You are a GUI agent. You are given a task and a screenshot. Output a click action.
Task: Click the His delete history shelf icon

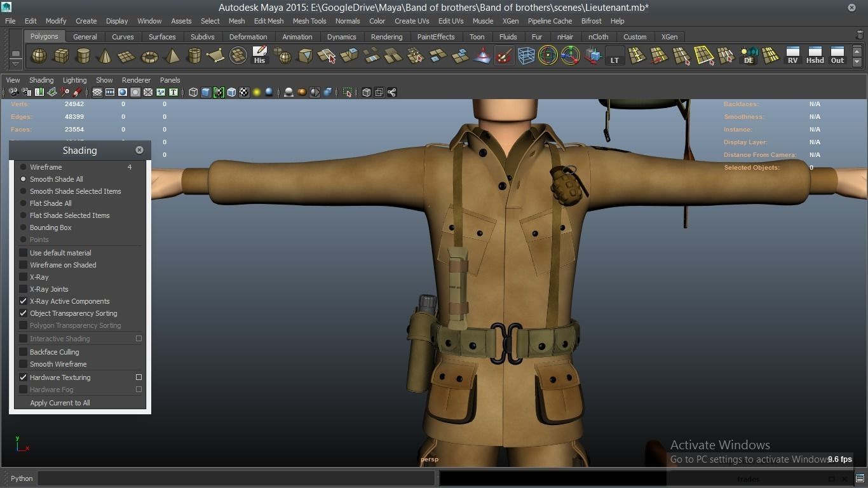(x=259, y=55)
